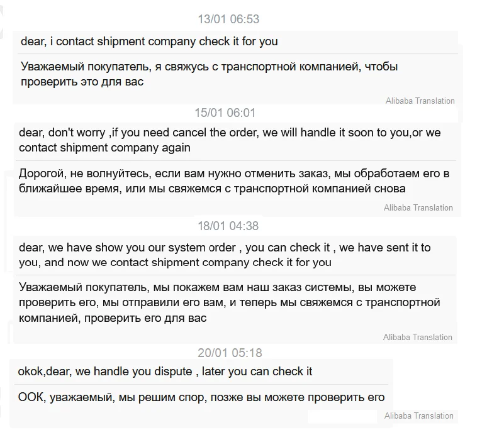Select the 'okok,dear, we handle you dispute' message
504x435 pixels.
click(x=165, y=372)
